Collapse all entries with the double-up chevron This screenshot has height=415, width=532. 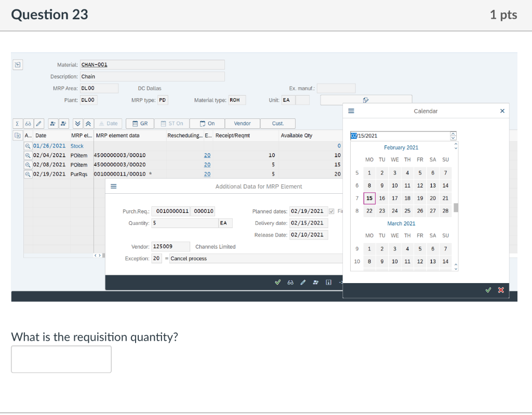click(x=87, y=123)
